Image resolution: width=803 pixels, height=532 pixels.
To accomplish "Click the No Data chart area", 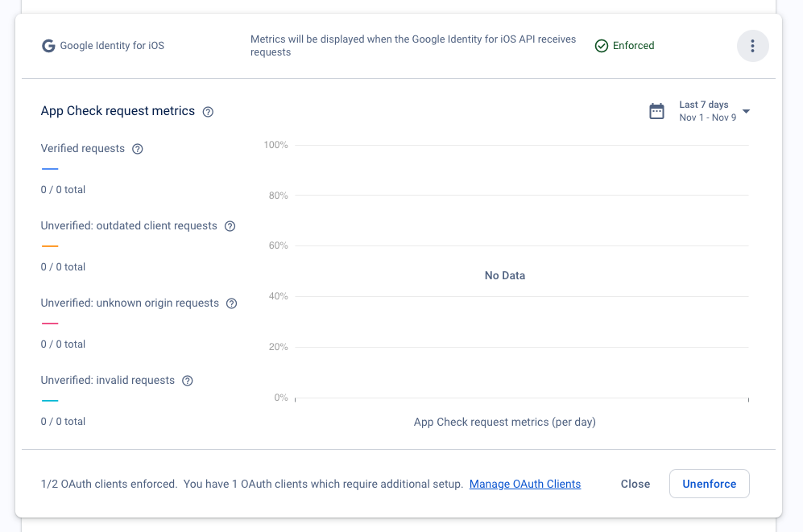I will 505,275.
